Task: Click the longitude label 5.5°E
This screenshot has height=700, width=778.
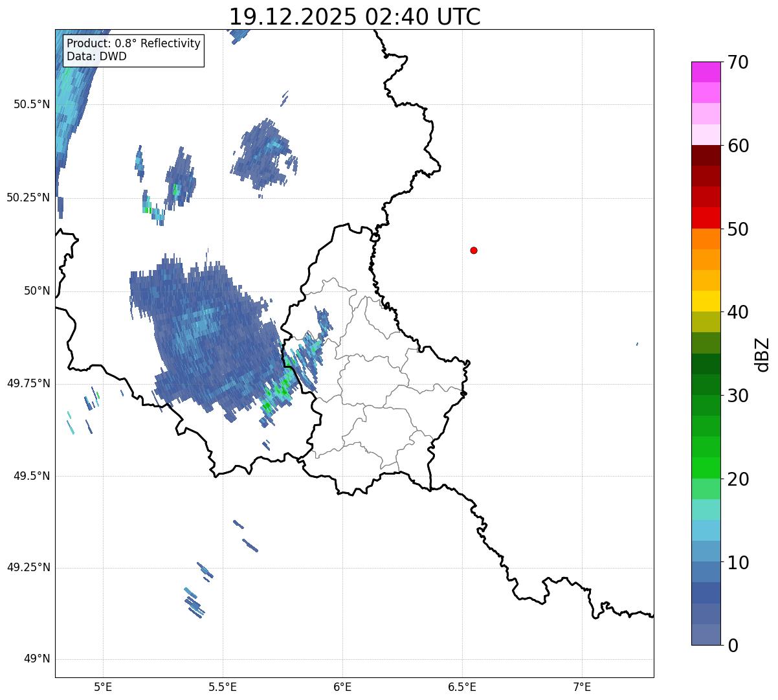Action: [x=223, y=686]
